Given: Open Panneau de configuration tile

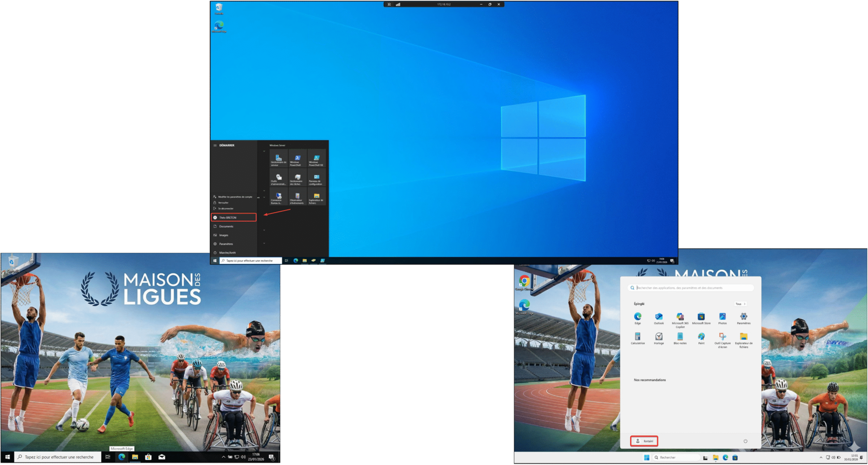Looking at the screenshot, I should coord(316,178).
